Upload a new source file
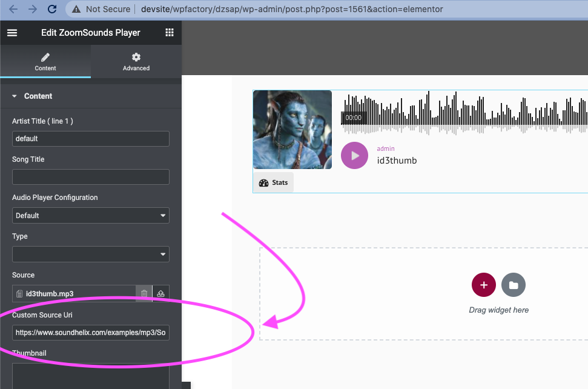The image size is (588, 389). [161, 293]
